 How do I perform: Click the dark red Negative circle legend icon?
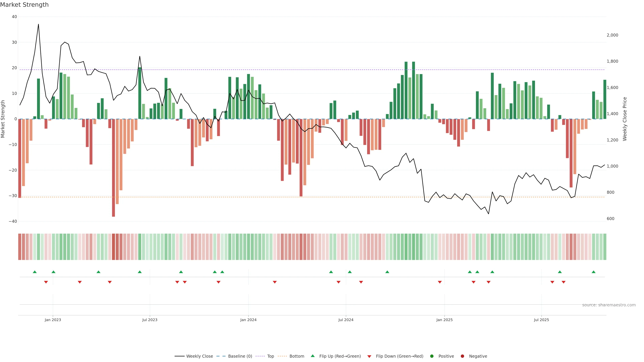462,356
